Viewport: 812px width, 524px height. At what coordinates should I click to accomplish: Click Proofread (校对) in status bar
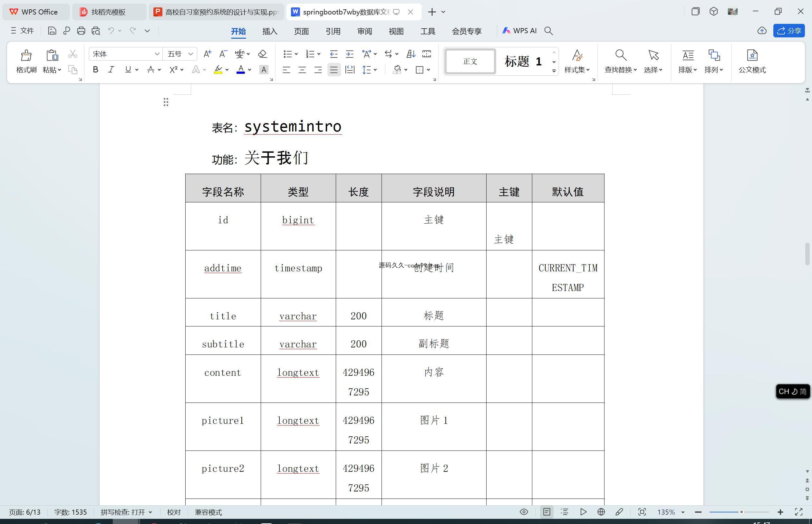174,512
